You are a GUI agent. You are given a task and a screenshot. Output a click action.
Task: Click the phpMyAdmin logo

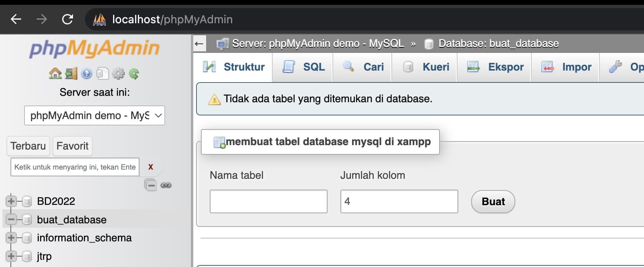(95, 49)
